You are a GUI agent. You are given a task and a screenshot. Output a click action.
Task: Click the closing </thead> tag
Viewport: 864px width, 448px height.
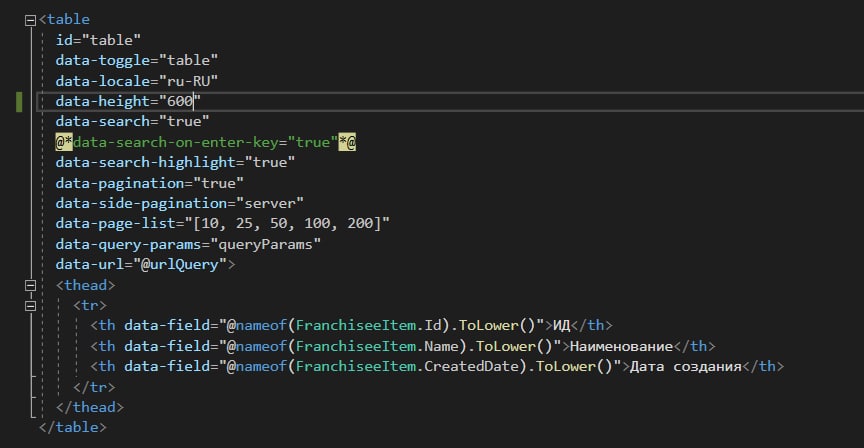[90, 407]
